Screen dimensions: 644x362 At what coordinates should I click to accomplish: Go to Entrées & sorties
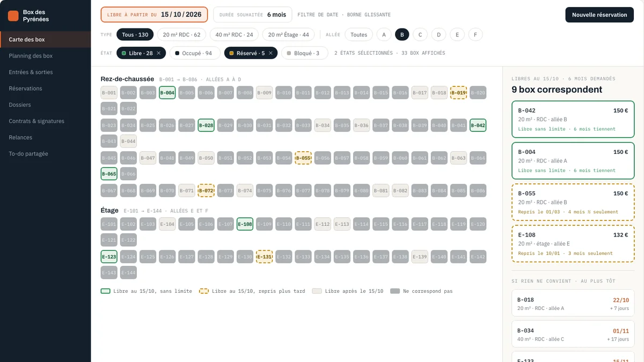pos(46,72)
